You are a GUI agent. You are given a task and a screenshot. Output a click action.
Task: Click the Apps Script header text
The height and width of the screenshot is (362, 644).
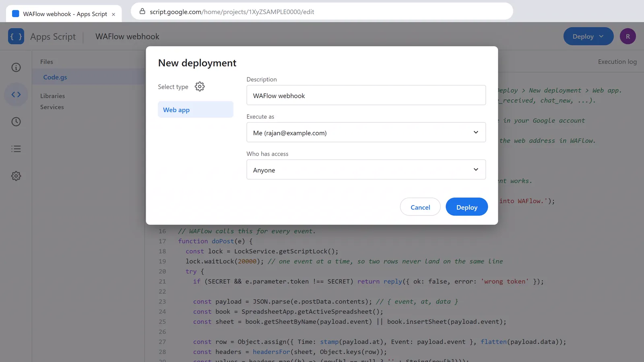[53, 37]
